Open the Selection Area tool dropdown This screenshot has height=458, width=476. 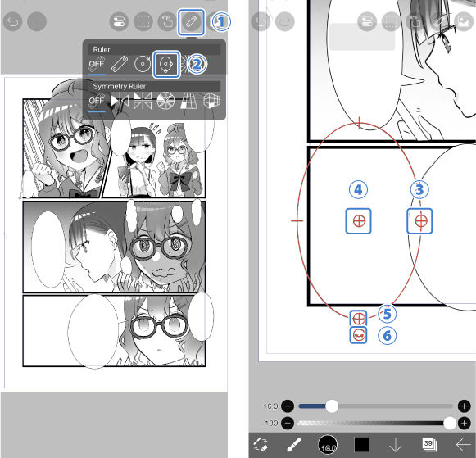pyautogui.click(x=143, y=22)
